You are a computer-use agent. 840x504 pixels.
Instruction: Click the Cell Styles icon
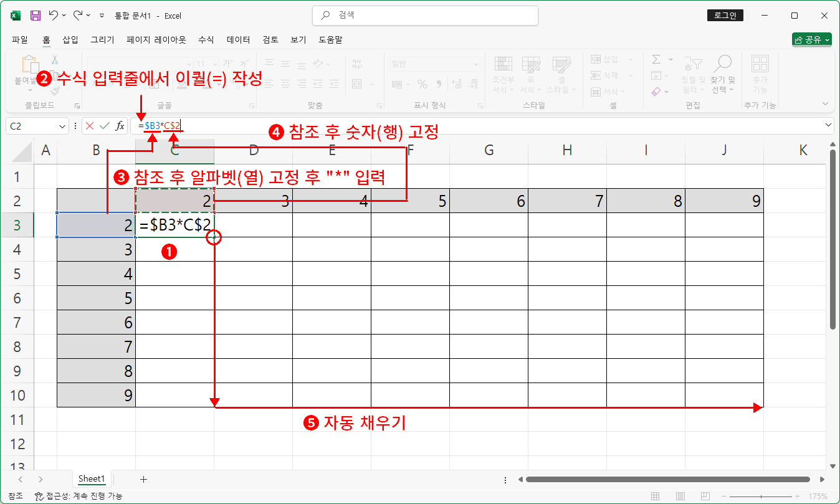pyautogui.click(x=561, y=64)
